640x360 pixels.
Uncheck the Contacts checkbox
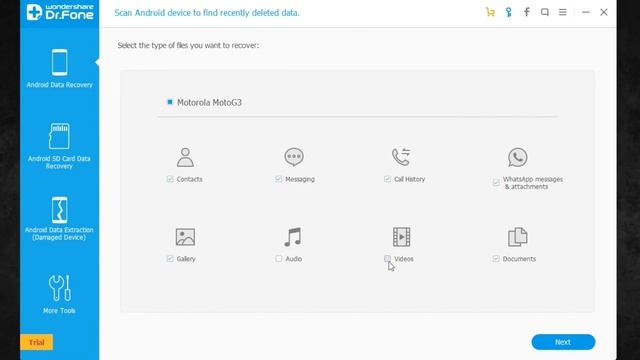point(170,179)
